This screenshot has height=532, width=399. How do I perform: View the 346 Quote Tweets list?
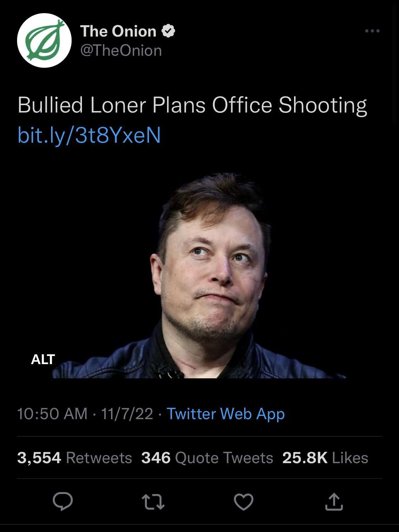pos(207,458)
